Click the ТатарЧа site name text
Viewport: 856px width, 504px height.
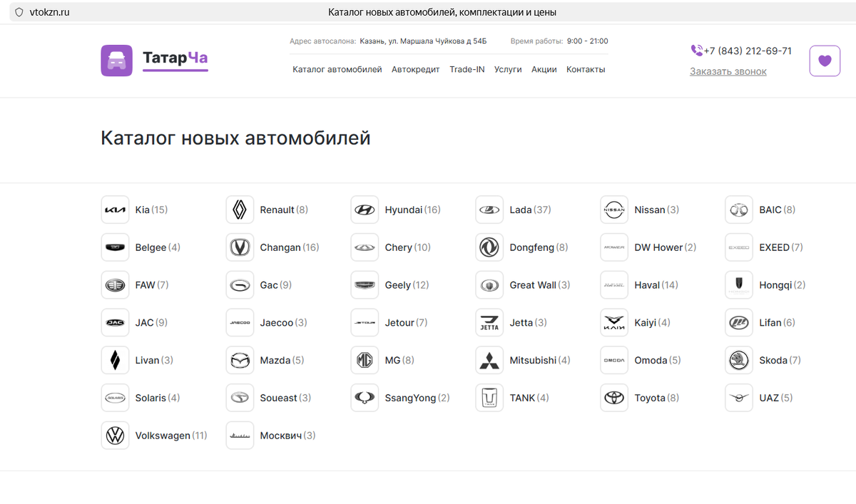(x=175, y=58)
